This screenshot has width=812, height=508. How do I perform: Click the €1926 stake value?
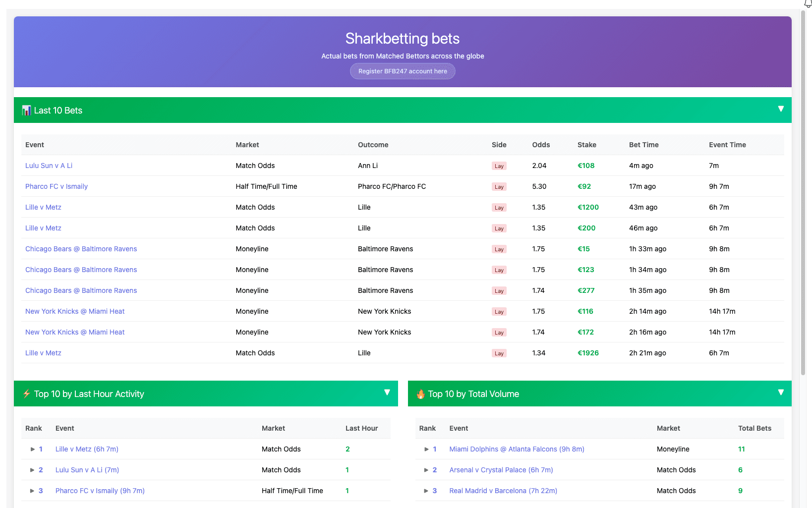588,353
